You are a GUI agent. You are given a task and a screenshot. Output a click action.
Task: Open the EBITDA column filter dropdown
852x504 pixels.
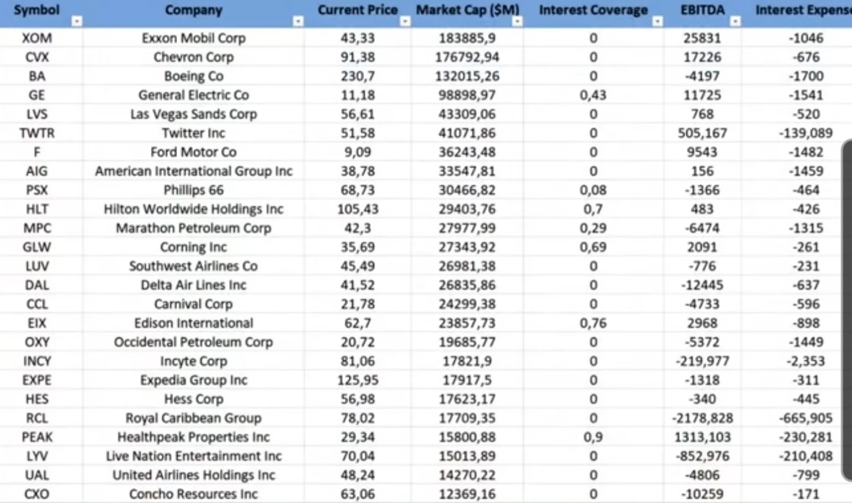(735, 22)
